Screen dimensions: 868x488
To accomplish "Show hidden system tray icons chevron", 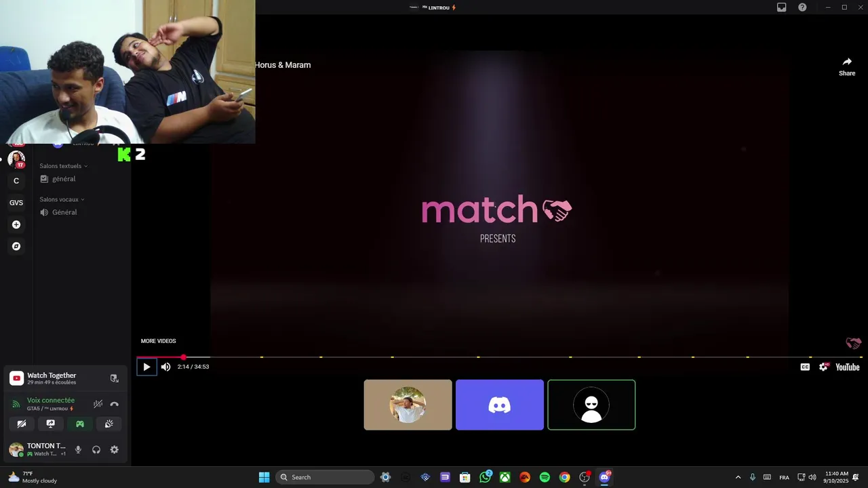I will [738, 477].
